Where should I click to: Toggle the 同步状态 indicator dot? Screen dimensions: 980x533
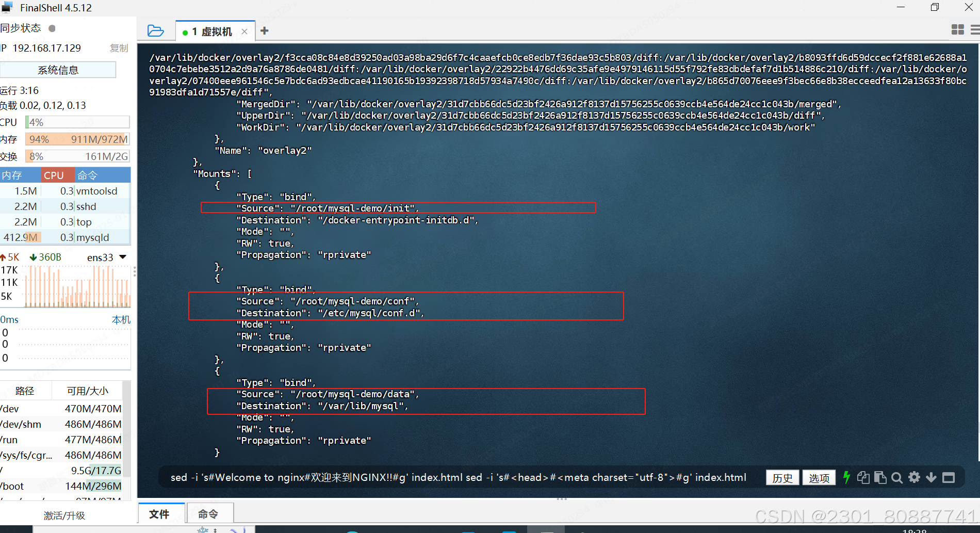point(52,29)
